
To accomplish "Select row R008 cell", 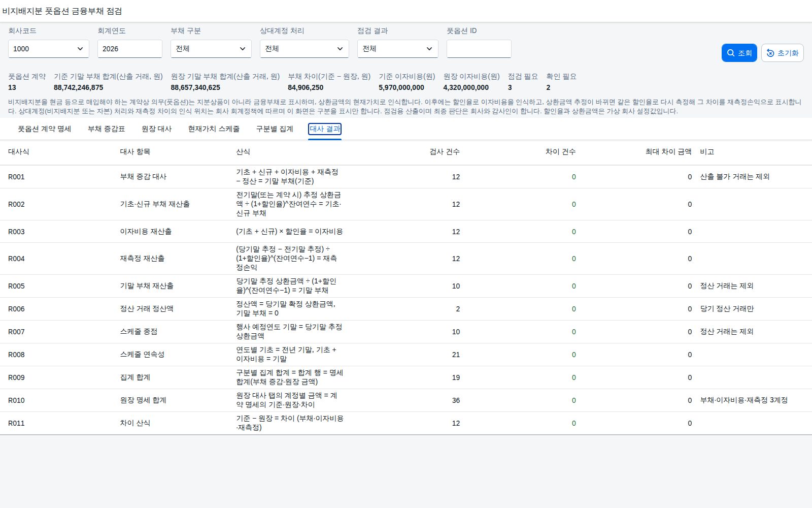I will (x=16, y=355).
